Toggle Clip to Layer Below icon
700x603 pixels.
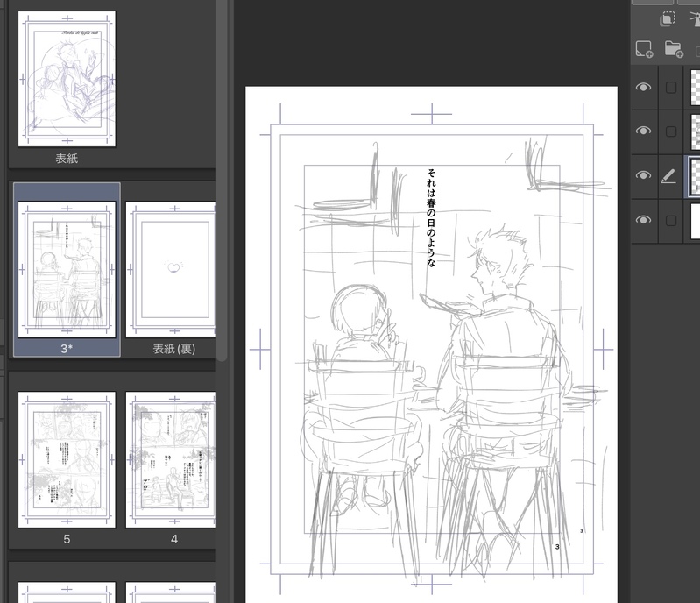[668, 19]
